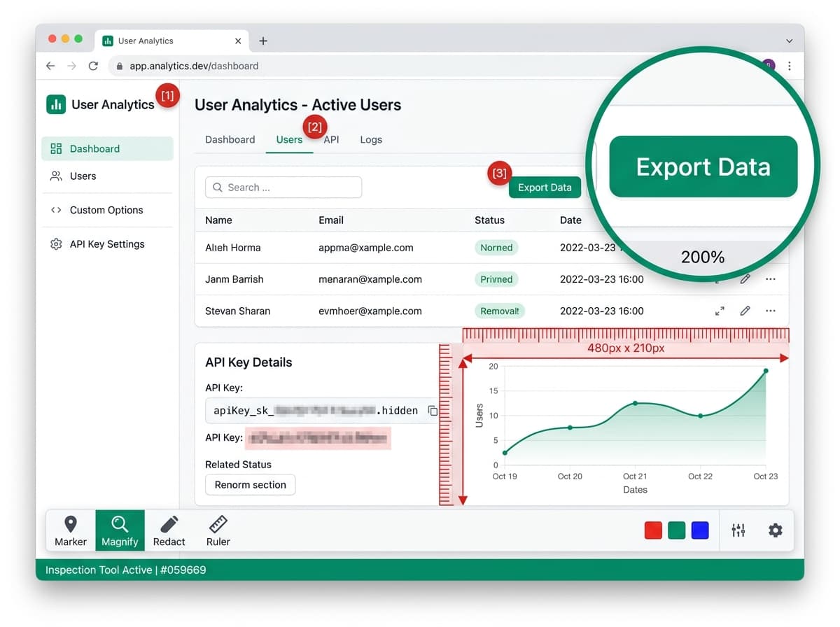
Task: Select the Ruler tool
Action: (218, 530)
